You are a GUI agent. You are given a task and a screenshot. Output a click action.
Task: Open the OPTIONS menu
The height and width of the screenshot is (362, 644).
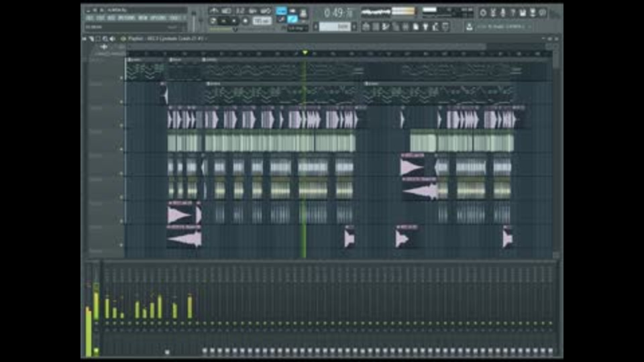(x=158, y=19)
